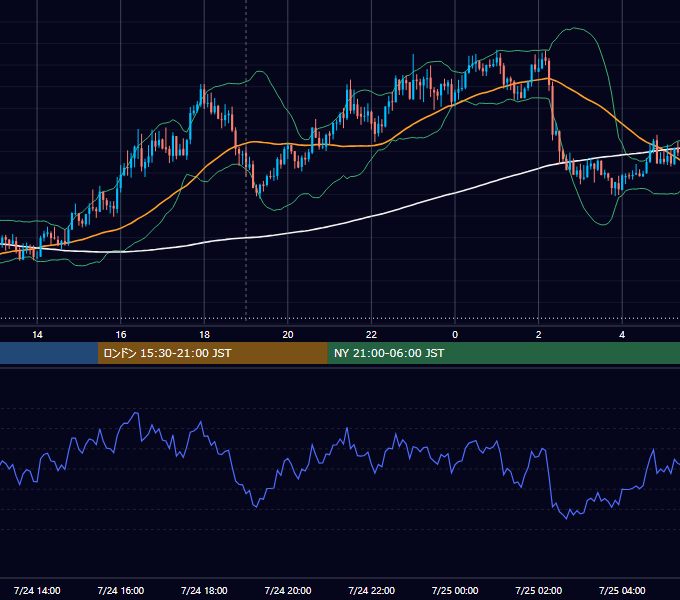Click the hour label 2 on time axis
The height and width of the screenshot is (600, 680).
539,335
